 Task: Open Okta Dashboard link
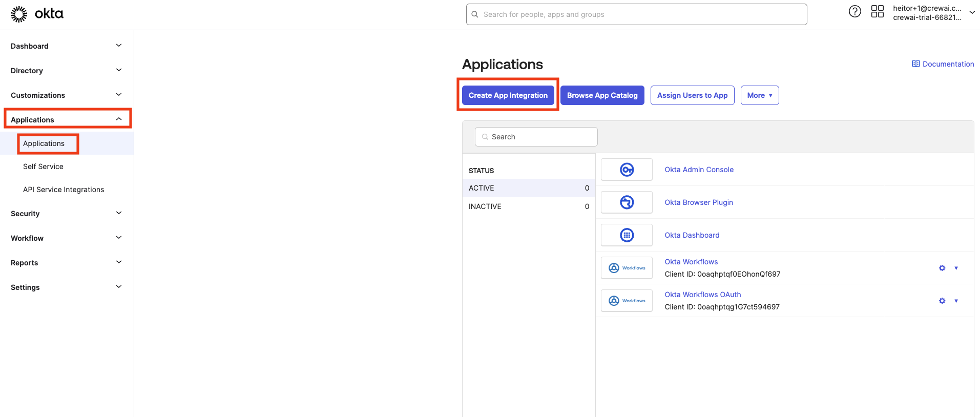coord(692,235)
